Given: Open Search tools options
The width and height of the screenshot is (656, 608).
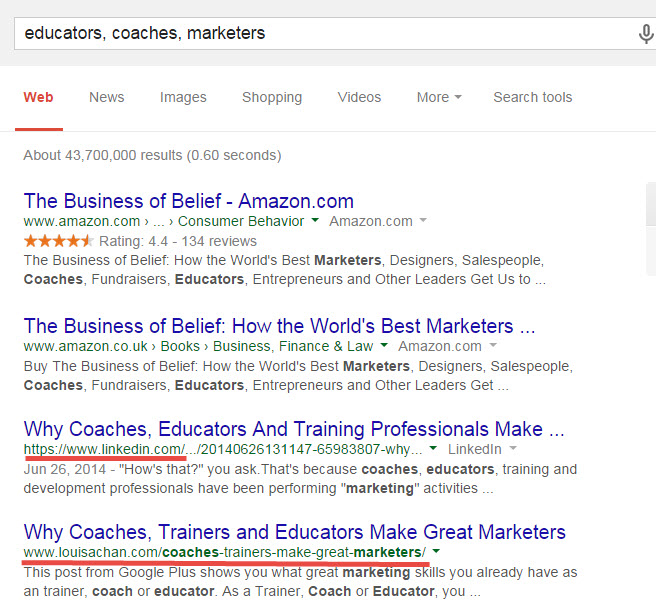Looking at the screenshot, I should [533, 97].
